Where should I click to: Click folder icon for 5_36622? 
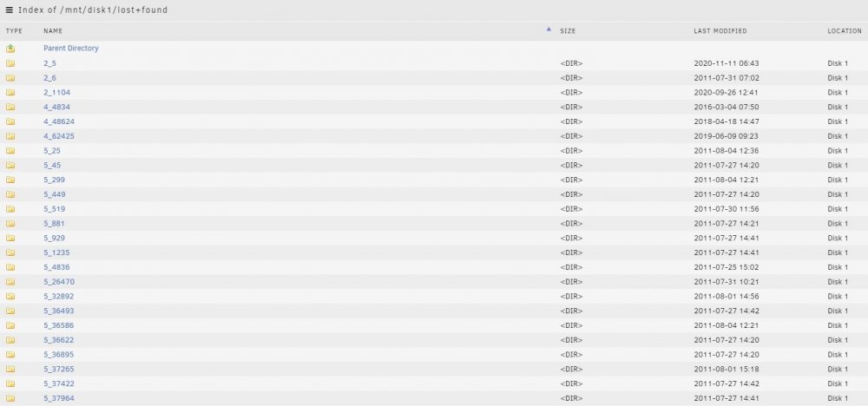10,340
